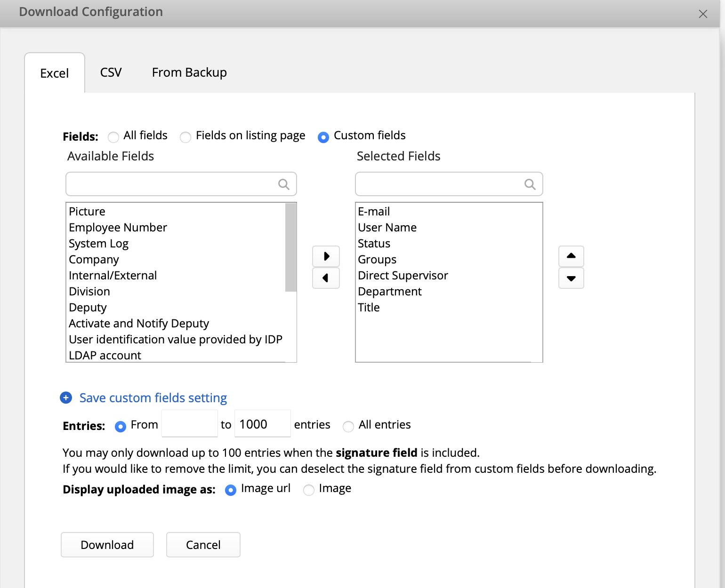725x588 pixels.
Task: Choose the All entries radio button
Action: pos(348,427)
